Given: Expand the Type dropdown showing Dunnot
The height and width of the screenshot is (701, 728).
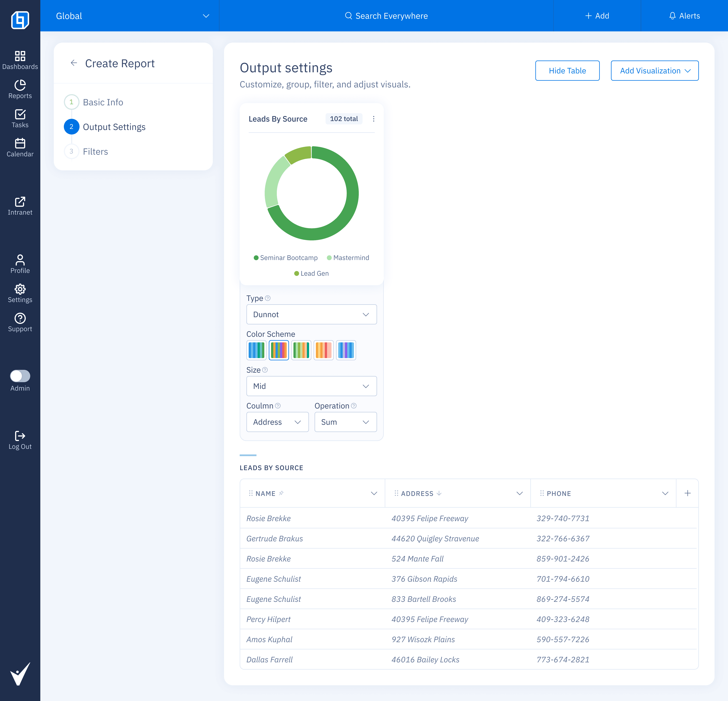Looking at the screenshot, I should tap(311, 314).
